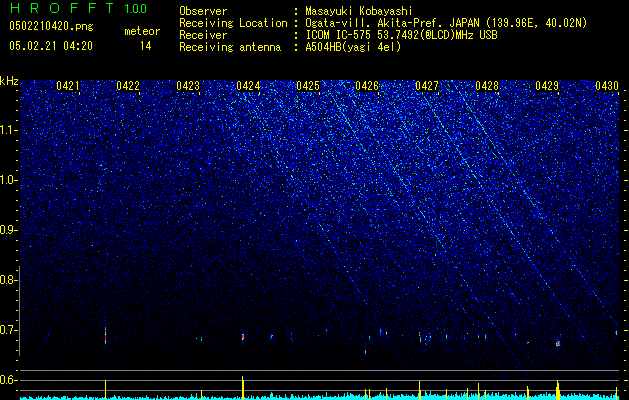Click the ICOM IC-575 receiver text
Viewport: 629px width, 400px height.
pos(401,35)
